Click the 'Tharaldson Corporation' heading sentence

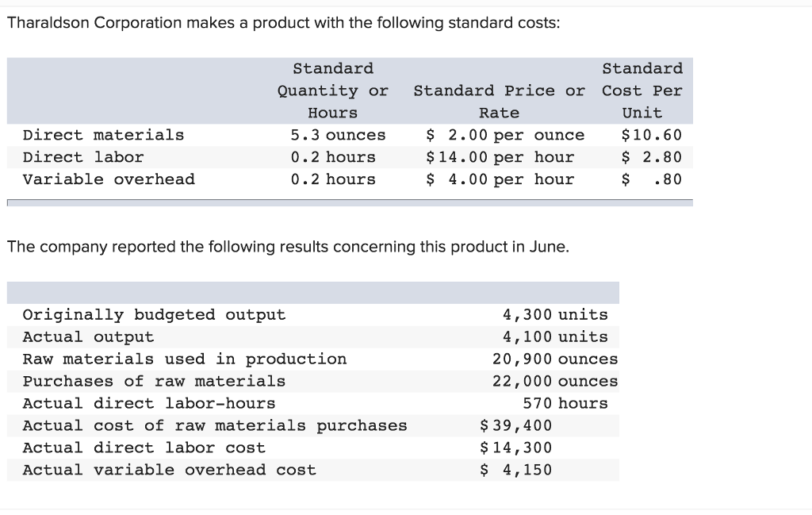[x=283, y=22]
